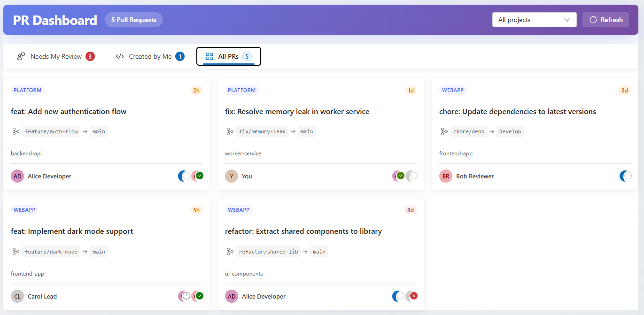
Task: Click the grid icon on the All PRs tab
Action: click(x=209, y=56)
